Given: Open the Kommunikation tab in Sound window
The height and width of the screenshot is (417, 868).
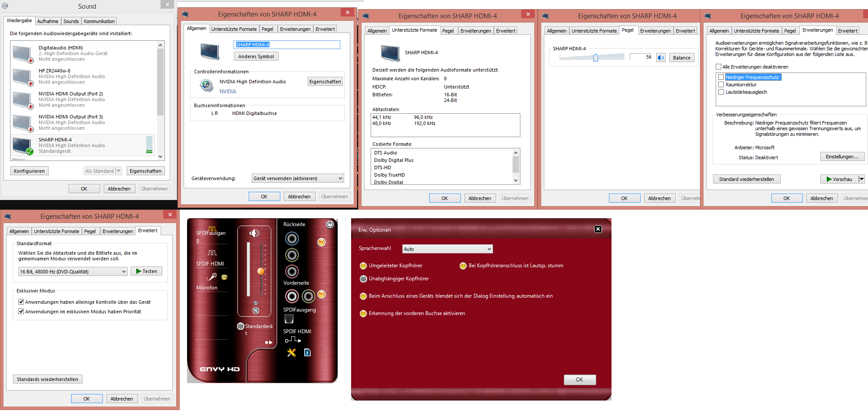Looking at the screenshot, I should click(x=99, y=21).
